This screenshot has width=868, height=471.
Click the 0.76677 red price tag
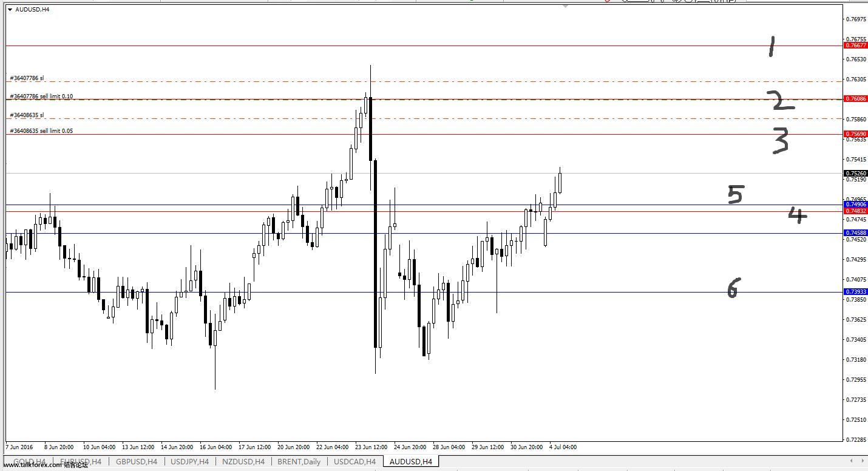[x=856, y=46]
